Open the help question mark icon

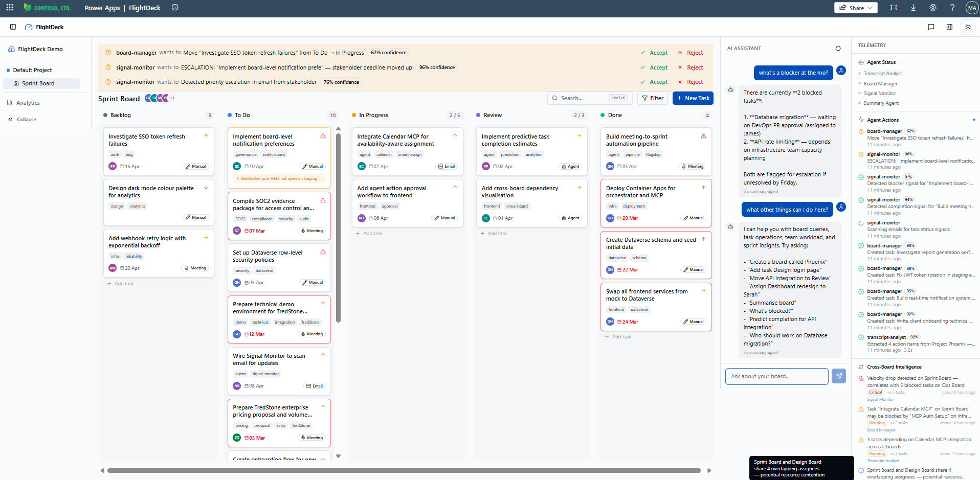click(952, 8)
